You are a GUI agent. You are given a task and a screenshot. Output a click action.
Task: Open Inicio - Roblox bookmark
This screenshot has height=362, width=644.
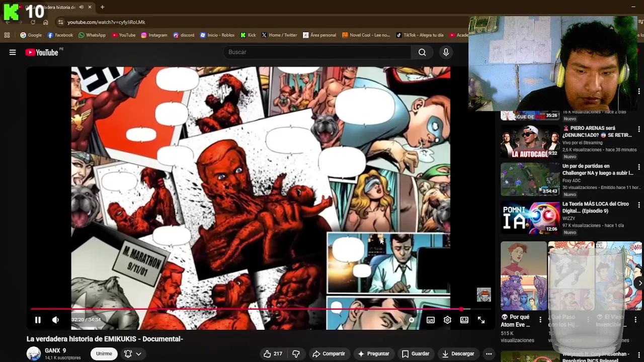tap(217, 35)
